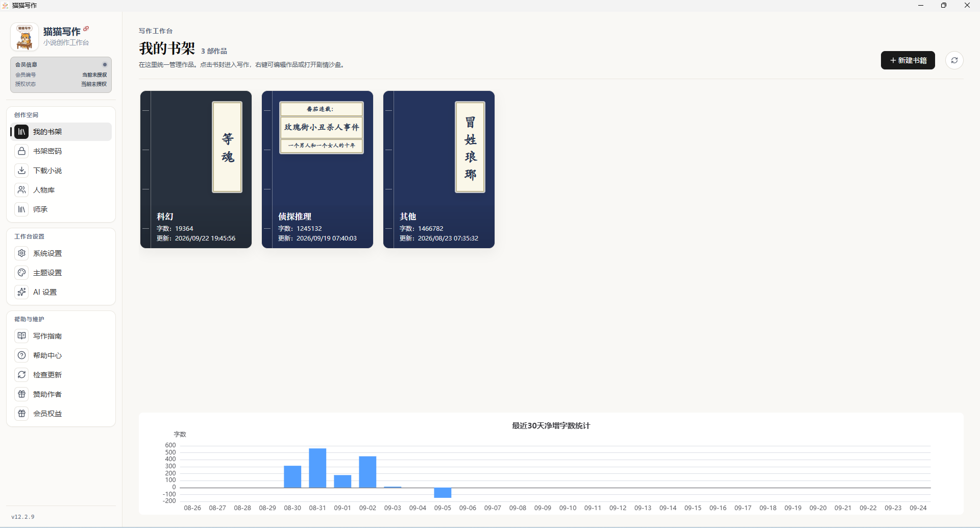
Task: Click the 08-30 bar in chart
Action: click(292, 476)
